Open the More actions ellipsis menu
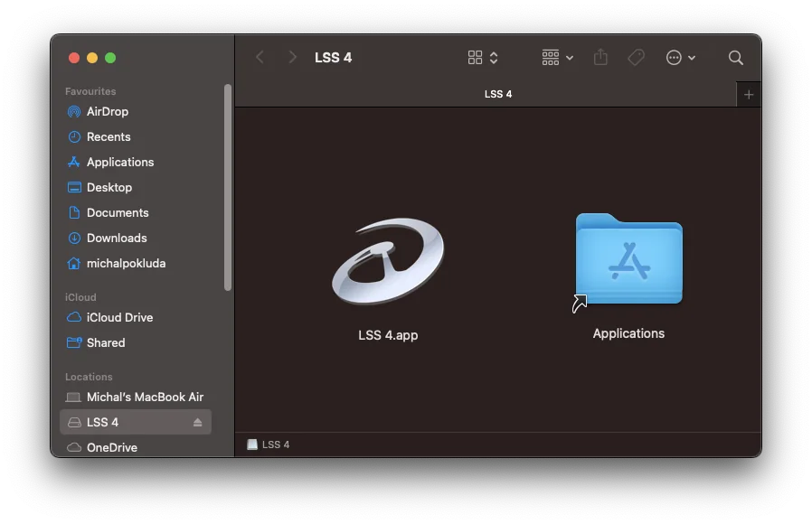This screenshot has width=812, height=524. (681, 58)
